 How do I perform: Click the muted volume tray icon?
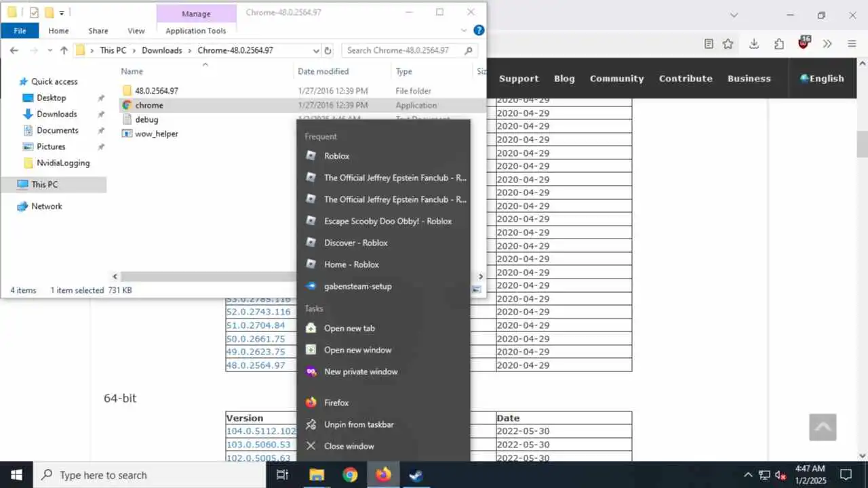(x=781, y=475)
